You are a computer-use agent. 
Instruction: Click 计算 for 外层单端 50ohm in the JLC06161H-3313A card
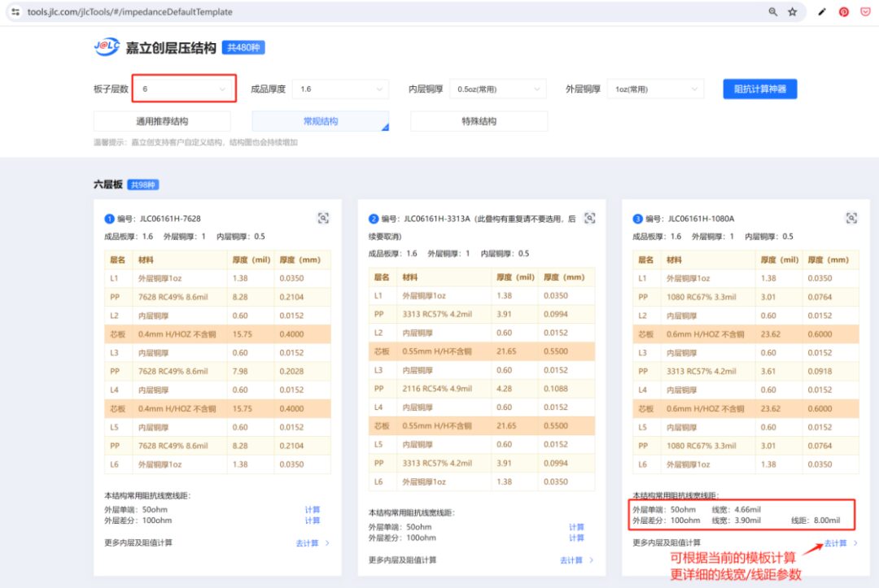(576, 527)
